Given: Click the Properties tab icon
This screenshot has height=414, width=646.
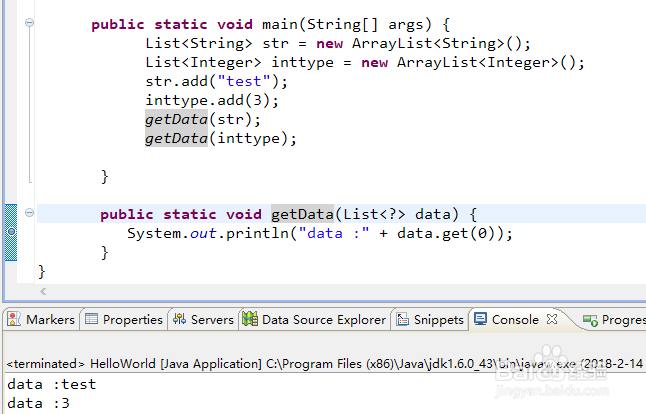Looking at the screenshot, I should [x=91, y=319].
